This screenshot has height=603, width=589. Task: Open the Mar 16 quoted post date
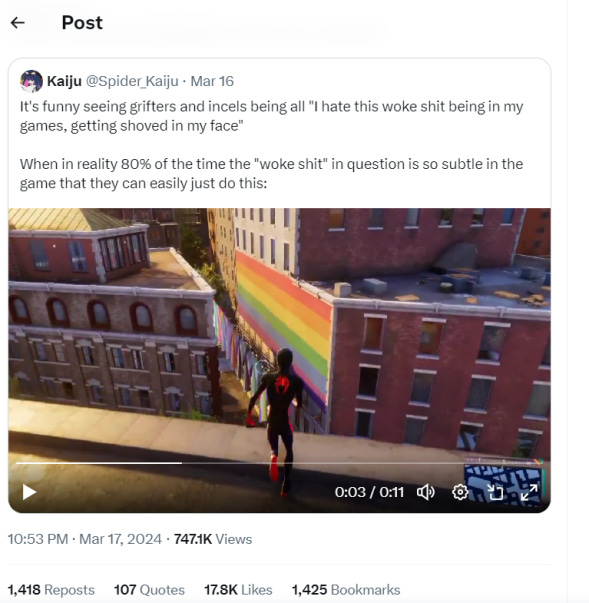(x=212, y=81)
